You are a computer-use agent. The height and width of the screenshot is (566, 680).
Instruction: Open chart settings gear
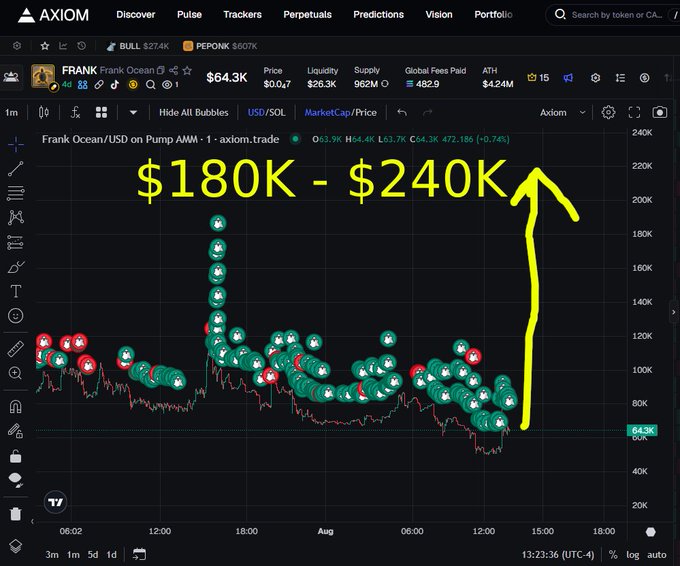point(608,112)
